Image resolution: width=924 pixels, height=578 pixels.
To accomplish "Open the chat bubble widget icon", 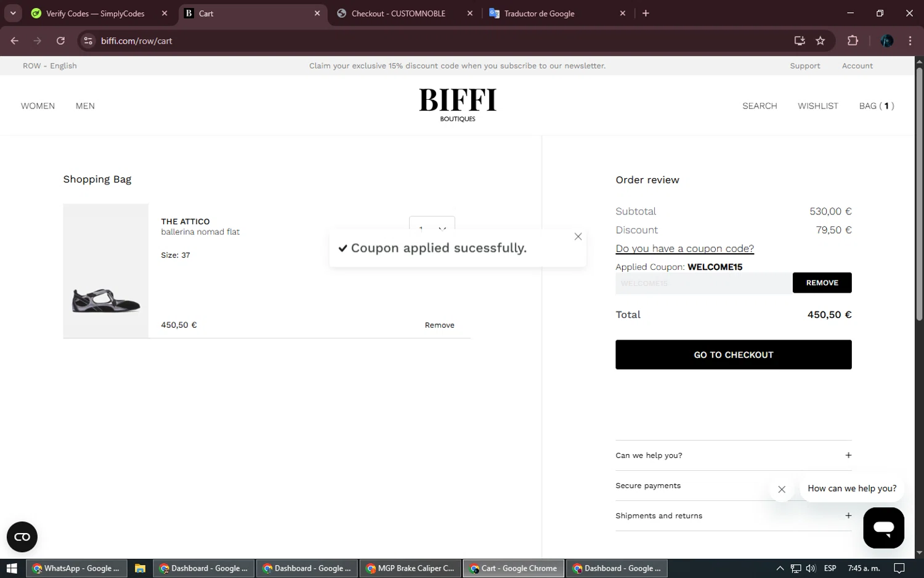I will coord(883,528).
